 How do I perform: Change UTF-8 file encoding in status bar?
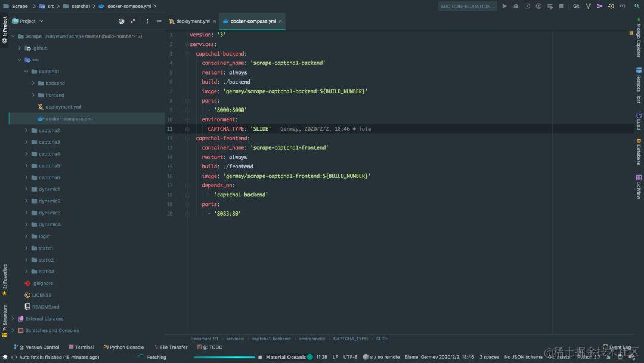point(351,357)
